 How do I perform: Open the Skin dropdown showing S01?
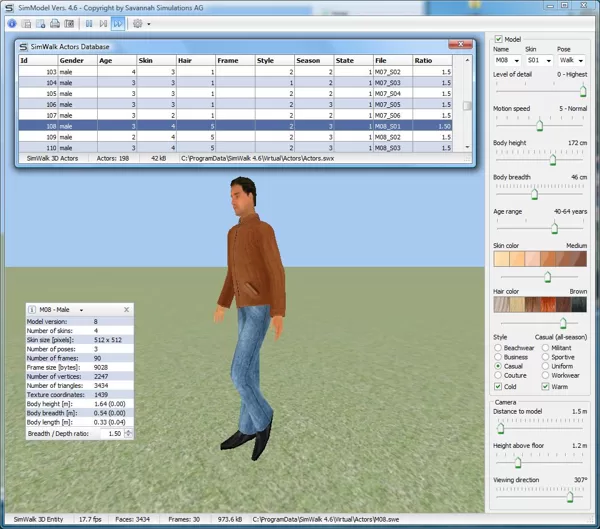pyautogui.click(x=539, y=60)
